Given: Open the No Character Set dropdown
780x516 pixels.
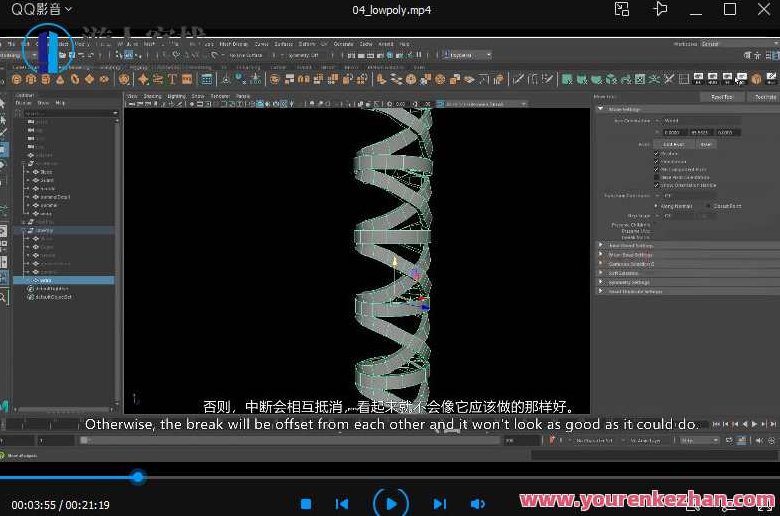Looking at the screenshot, I should click(597, 440).
